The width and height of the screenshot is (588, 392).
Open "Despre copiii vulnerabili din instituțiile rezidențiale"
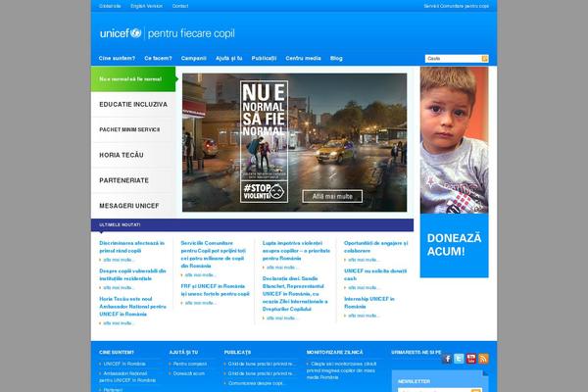click(x=132, y=274)
